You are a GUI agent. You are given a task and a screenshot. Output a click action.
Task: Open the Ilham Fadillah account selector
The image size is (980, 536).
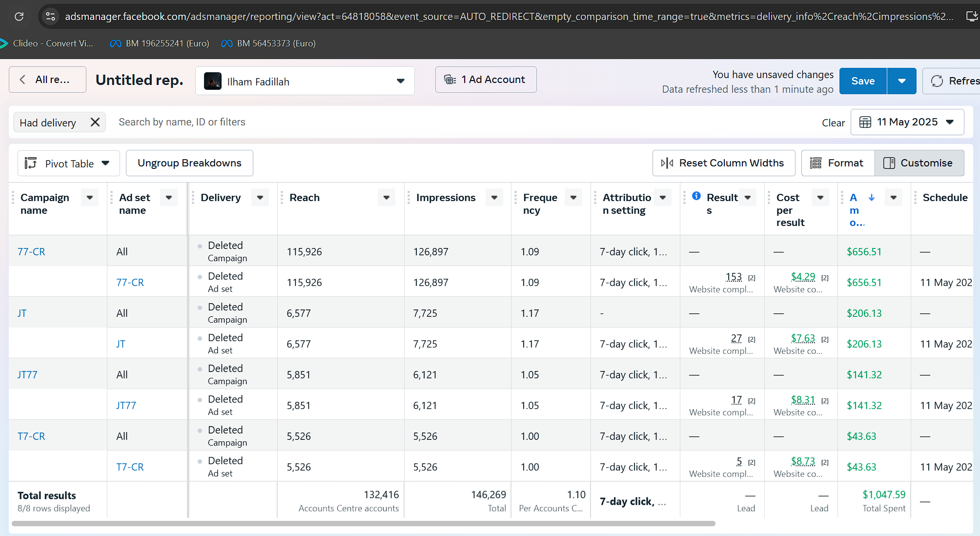click(x=305, y=81)
